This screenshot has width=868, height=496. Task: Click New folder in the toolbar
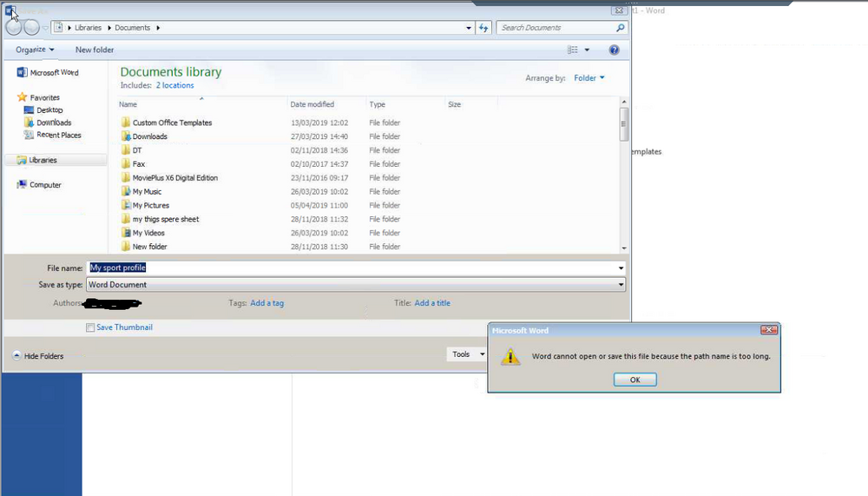click(95, 50)
